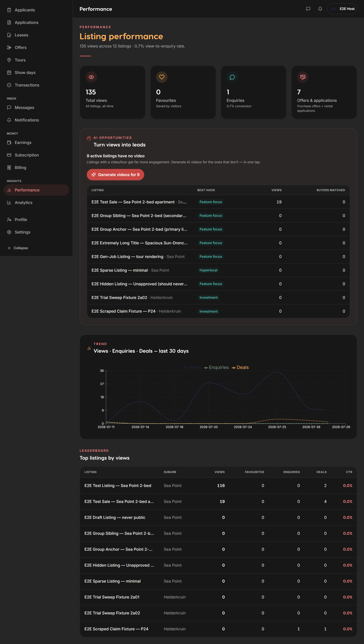Click the Show days calendar icon

[x=9, y=73]
